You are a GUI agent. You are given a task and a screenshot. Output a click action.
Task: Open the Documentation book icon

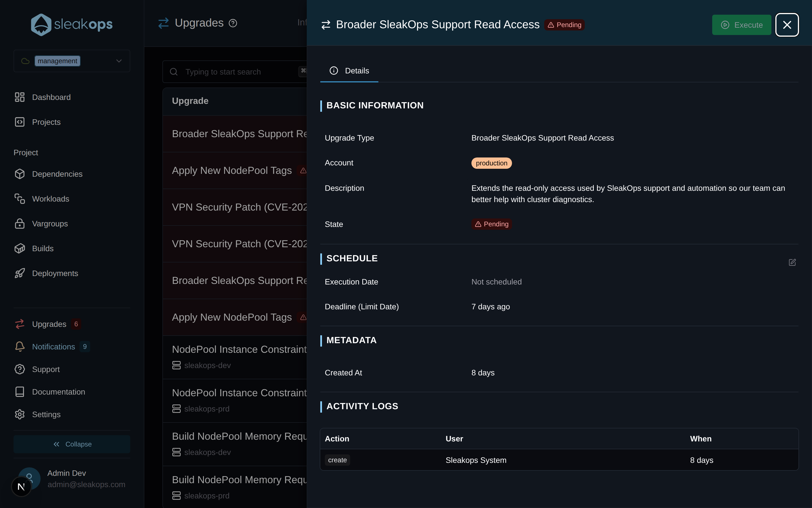[20, 392]
